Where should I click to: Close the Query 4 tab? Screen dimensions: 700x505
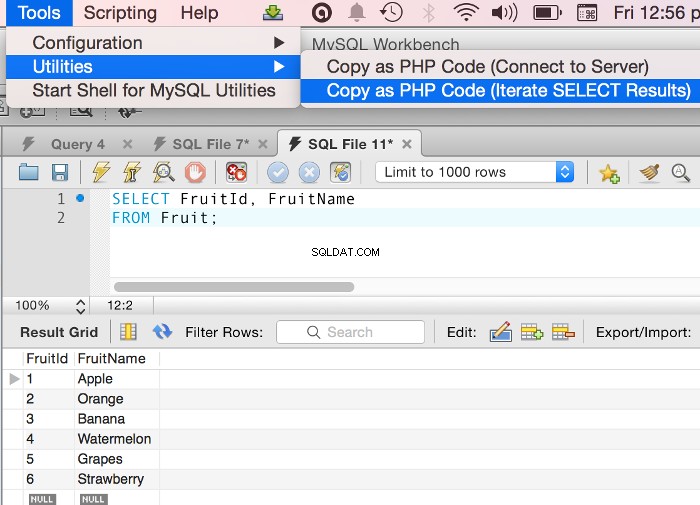128,144
